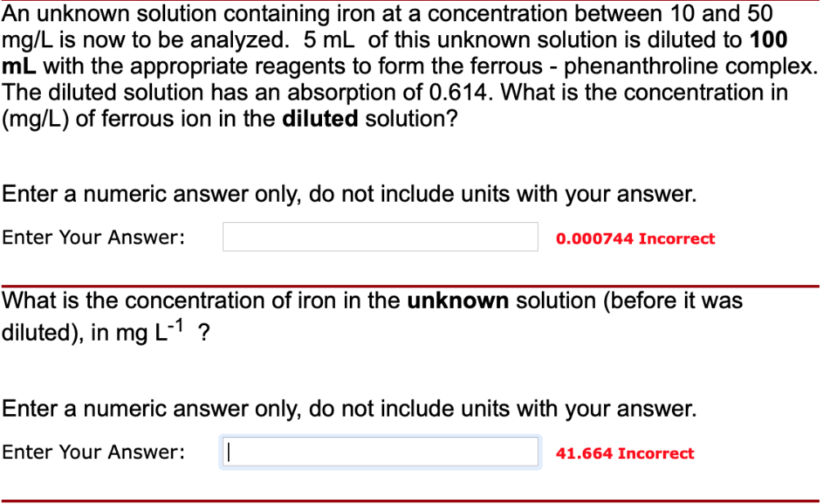
Task: Place cursor in the unknown solution answer box
Action: point(379,451)
